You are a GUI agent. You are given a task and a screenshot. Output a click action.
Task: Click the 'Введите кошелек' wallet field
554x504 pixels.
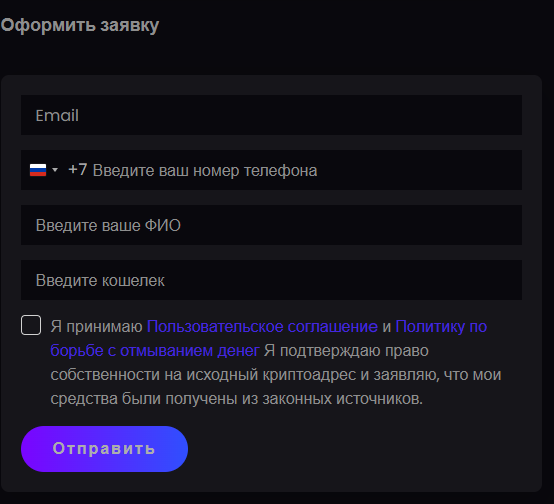tap(271, 280)
